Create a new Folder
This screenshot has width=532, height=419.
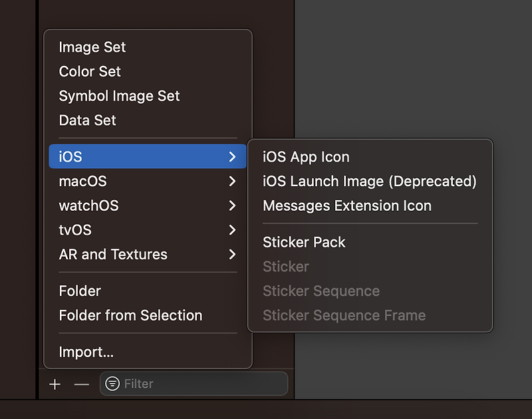tap(80, 291)
